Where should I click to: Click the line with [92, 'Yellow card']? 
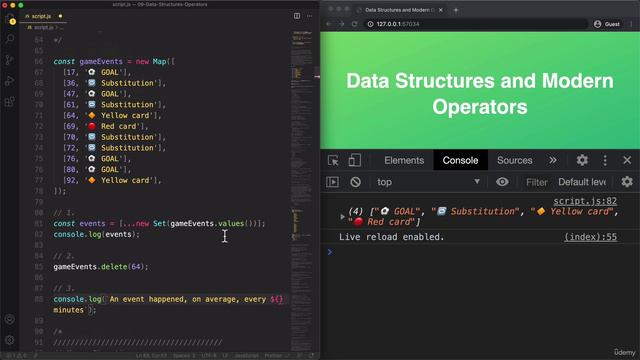(x=112, y=180)
